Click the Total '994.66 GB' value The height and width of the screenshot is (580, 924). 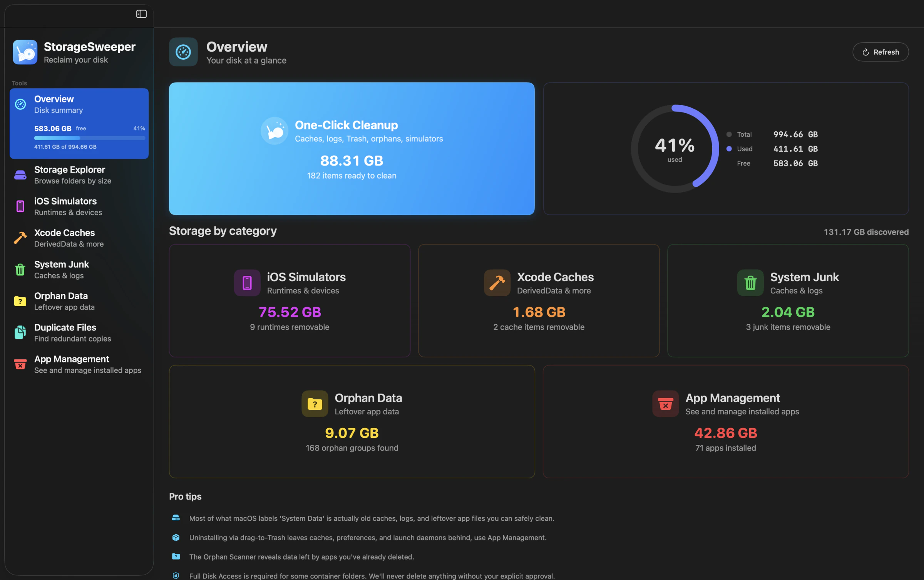point(795,134)
